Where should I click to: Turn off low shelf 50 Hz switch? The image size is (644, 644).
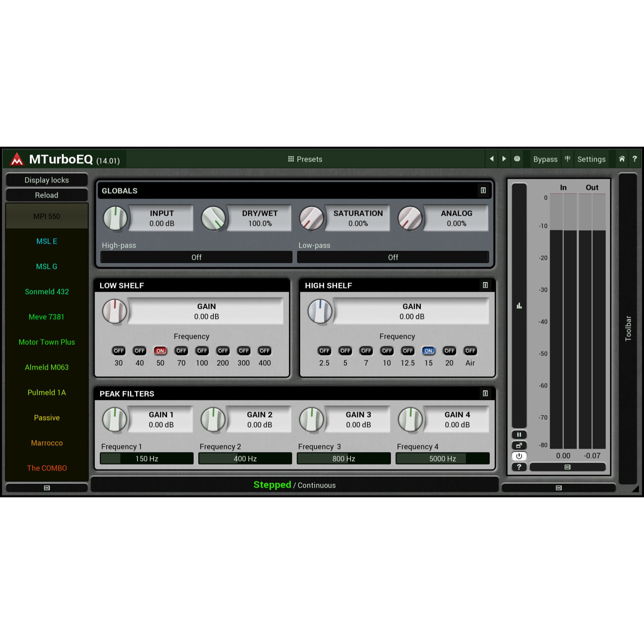(160, 351)
